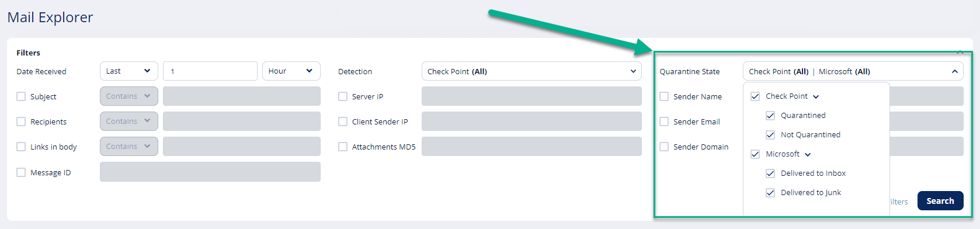Tick the Attachments MD5 checkbox
Image resolution: width=980 pixels, height=229 pixels.
pyautogui.click(x=343, y=147)
